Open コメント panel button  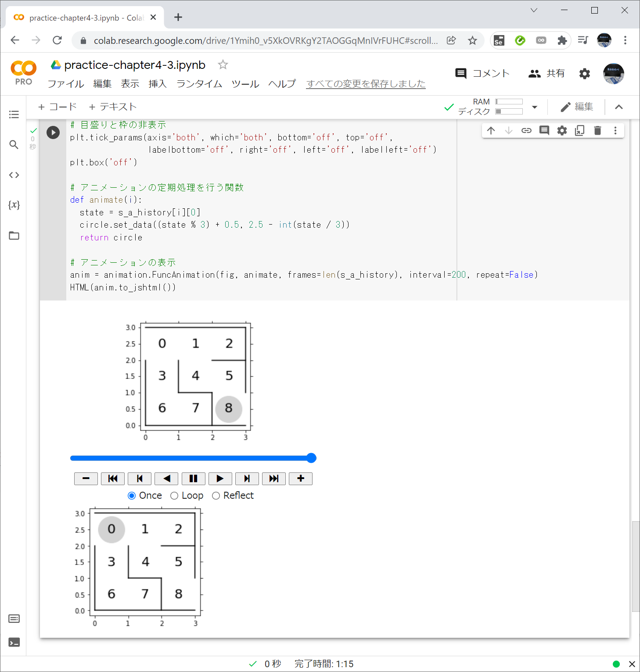point(483,74)
